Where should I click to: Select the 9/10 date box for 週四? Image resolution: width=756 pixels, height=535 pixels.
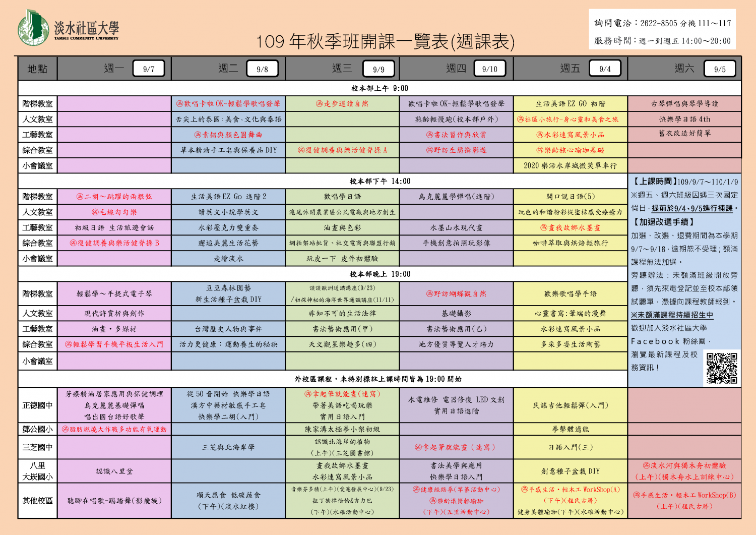489,69
